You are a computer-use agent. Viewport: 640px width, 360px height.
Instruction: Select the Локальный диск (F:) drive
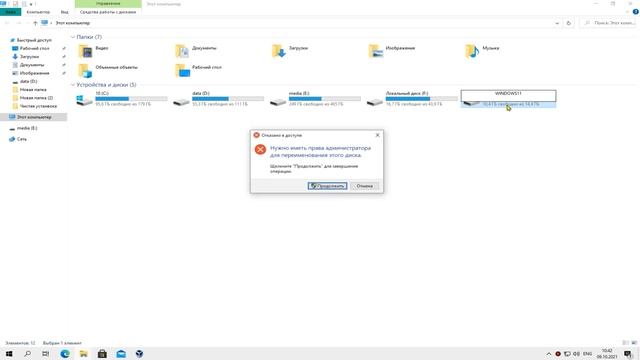point(412,99)
